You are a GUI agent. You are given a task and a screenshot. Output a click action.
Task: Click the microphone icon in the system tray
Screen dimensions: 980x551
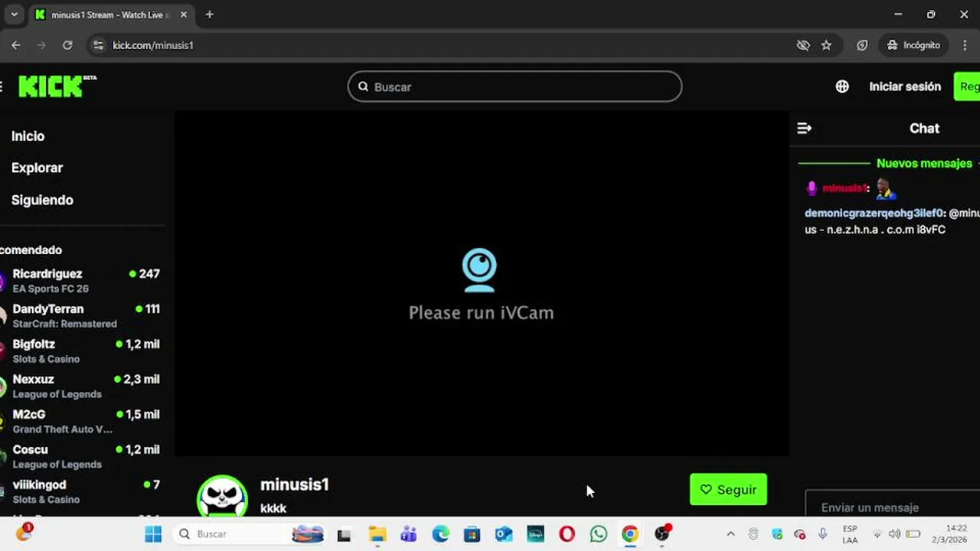[822, 534]
